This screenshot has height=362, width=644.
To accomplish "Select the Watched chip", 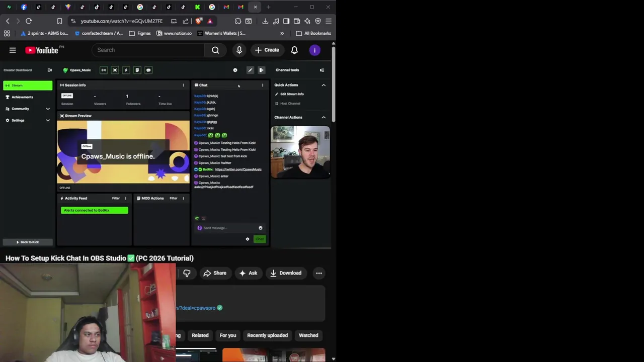I will click(x=308, y=335).
